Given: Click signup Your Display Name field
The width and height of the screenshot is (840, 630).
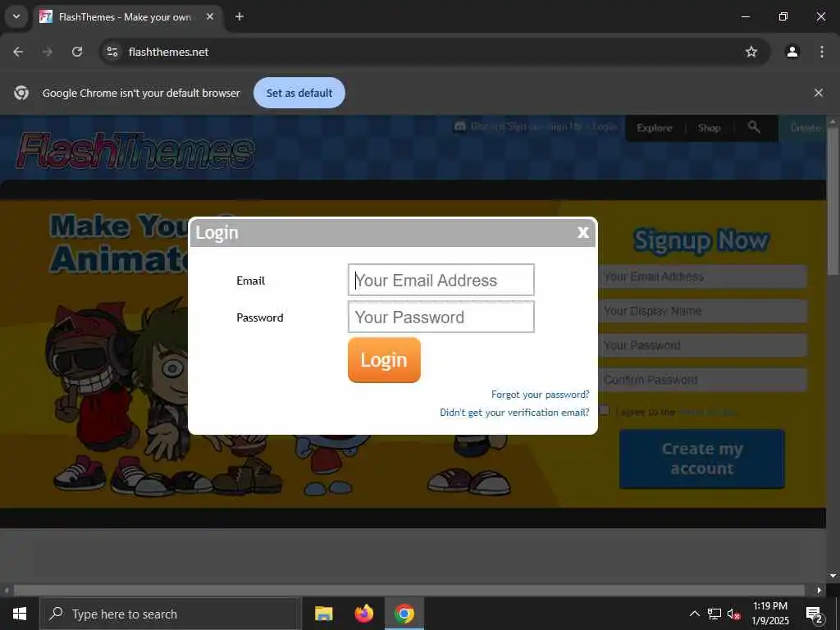Looking at the screenshot, I should 702,311.
